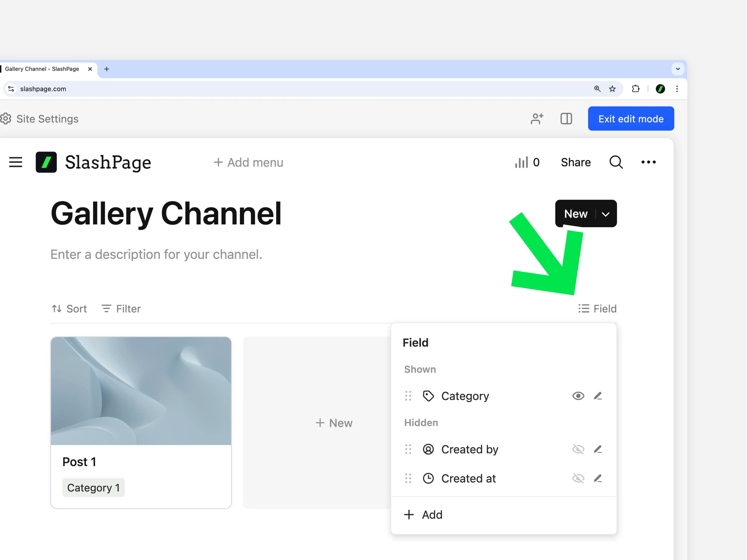747x560 pixels.
Task: Click the browser zoom magnifier icon
Action: click(x=597, y=89)
